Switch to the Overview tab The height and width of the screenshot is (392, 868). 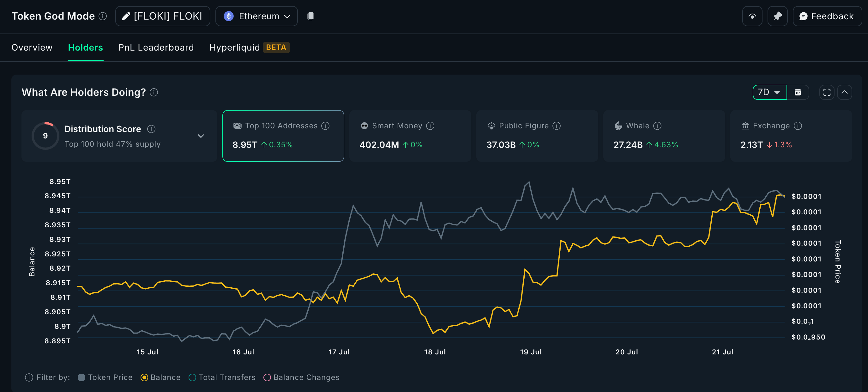point(32,47)
